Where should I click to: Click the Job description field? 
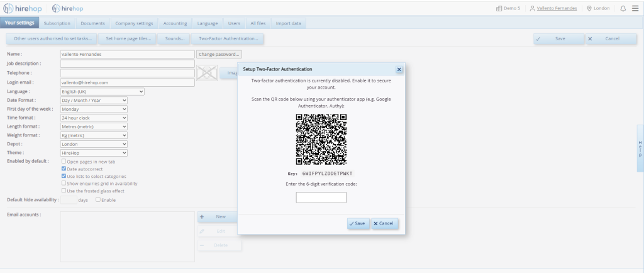click(127, 64)
